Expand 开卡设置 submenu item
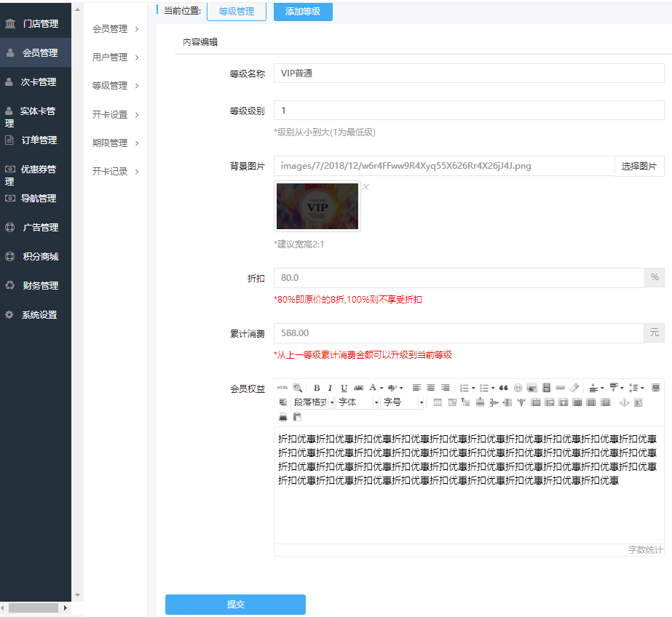The height and width of the screenshot is (617, 672). [116, 115]
